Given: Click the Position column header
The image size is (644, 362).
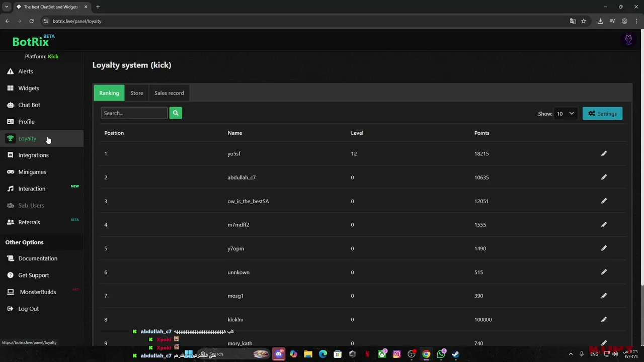Looking at the screenshot, I should point(114,133).
